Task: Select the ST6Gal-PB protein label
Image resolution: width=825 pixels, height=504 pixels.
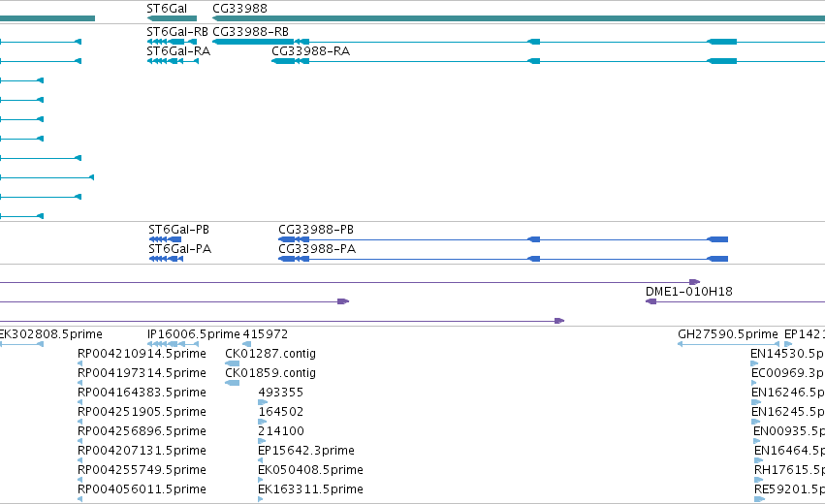Action: pyautogui.click(x=179, y=230)
